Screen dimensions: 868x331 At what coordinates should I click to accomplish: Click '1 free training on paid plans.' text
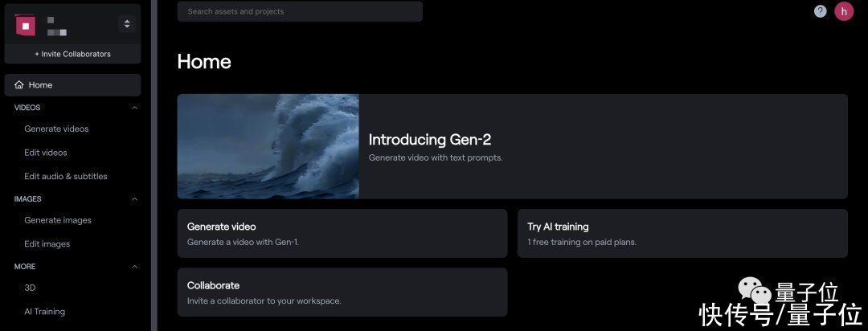point(582,242)
